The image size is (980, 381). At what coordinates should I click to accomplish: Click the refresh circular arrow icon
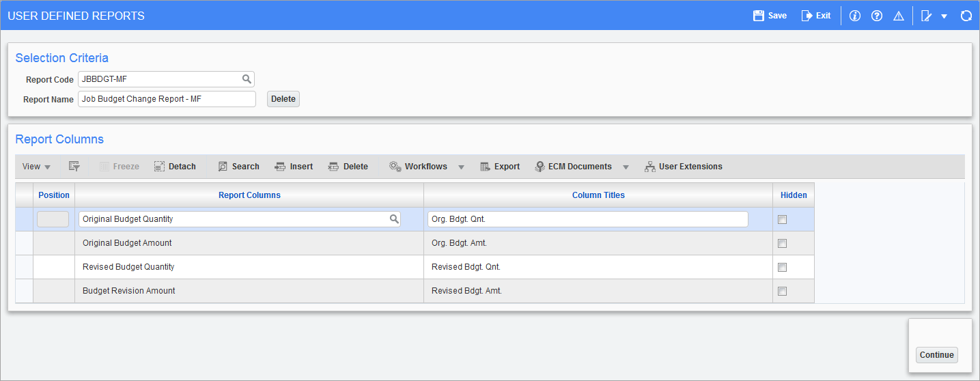pyautogui.click(x=966, y=16)
